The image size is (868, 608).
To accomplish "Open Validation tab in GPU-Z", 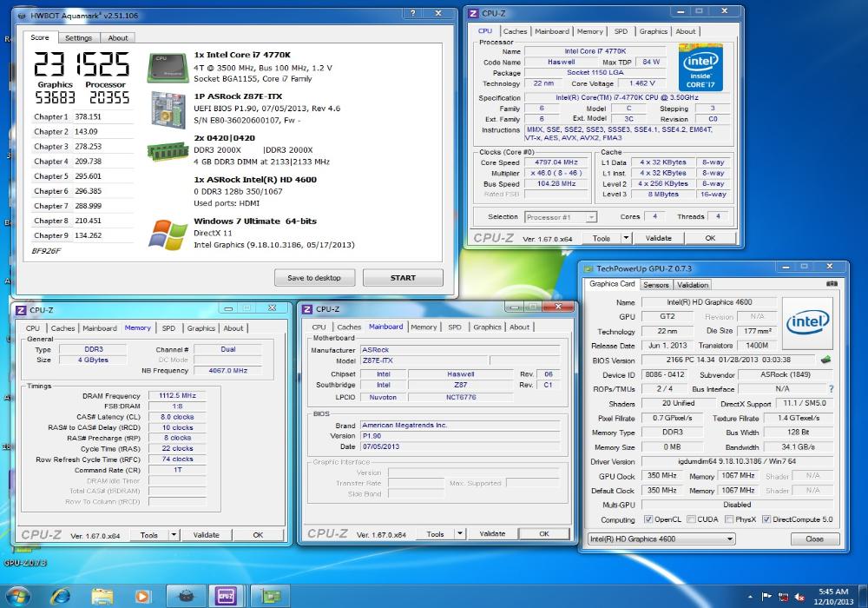I will pos(693,285).
